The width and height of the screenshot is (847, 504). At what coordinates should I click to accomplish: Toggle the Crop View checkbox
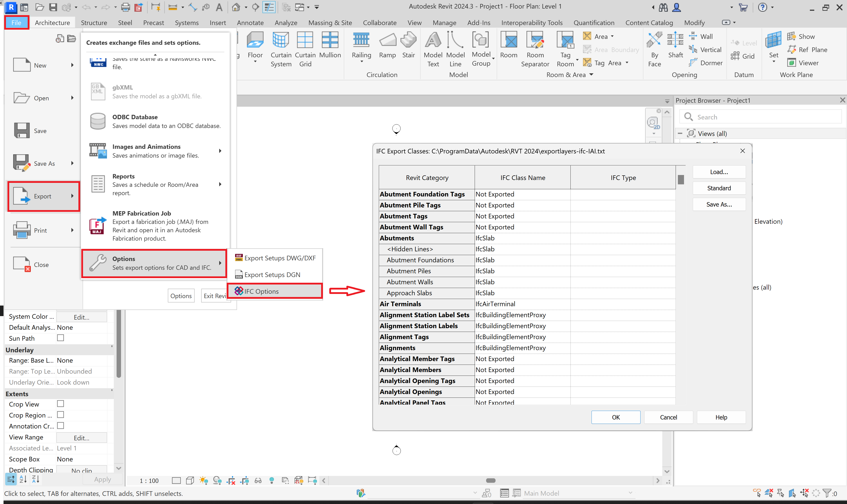[x=60, y=403]
